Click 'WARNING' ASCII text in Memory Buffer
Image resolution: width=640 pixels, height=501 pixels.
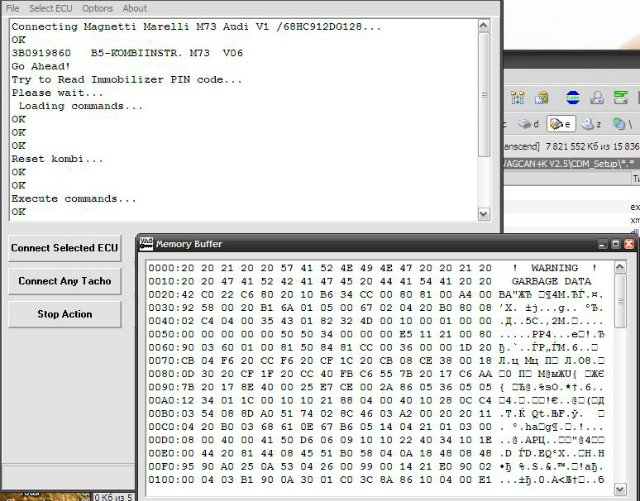click(x=554, y=268)
